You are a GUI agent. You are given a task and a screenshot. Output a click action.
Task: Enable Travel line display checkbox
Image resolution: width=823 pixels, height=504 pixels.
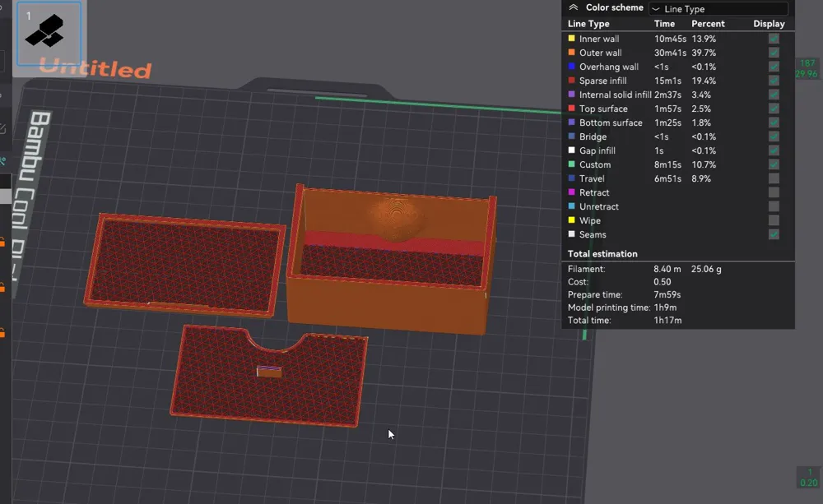pos(774,178)
